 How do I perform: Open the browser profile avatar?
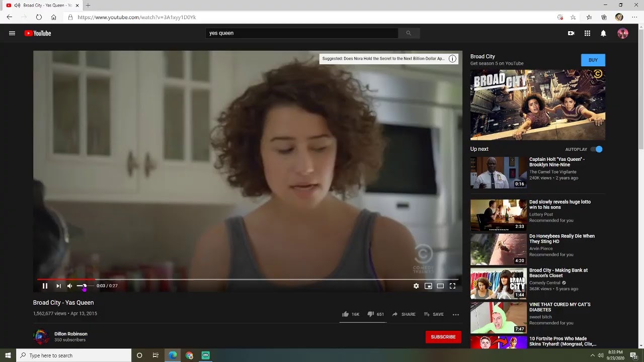(x=619, y=17)
